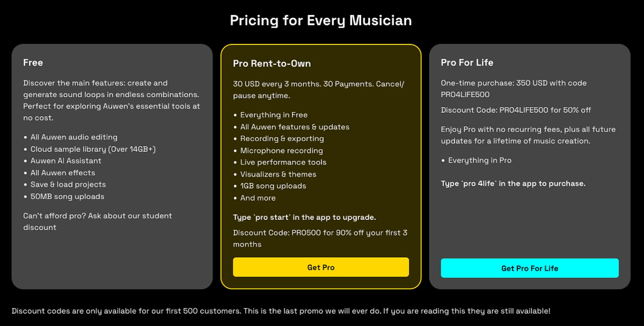Click the 1GB song uploads item

pos(273,186)
